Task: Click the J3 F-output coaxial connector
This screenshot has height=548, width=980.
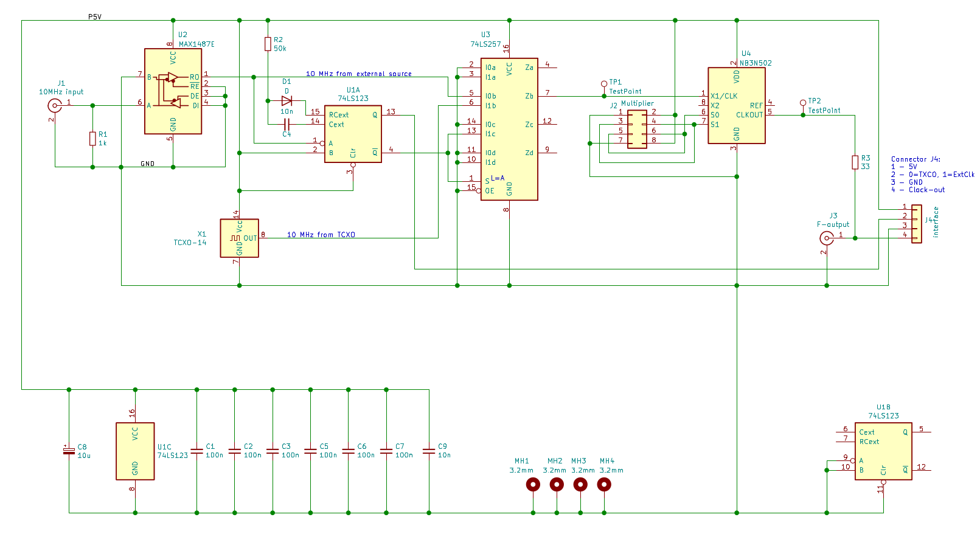Action: (827, 238)
